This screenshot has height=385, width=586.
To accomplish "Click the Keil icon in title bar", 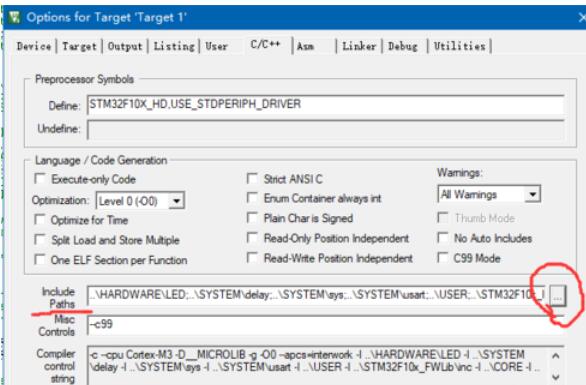I will point(14,17).
